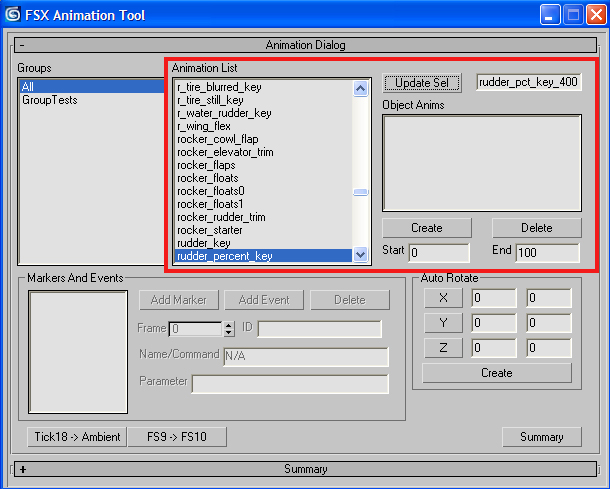Click Create below Object Anims
The height and width of the screenshot is (489, 610).
[427, 228]
